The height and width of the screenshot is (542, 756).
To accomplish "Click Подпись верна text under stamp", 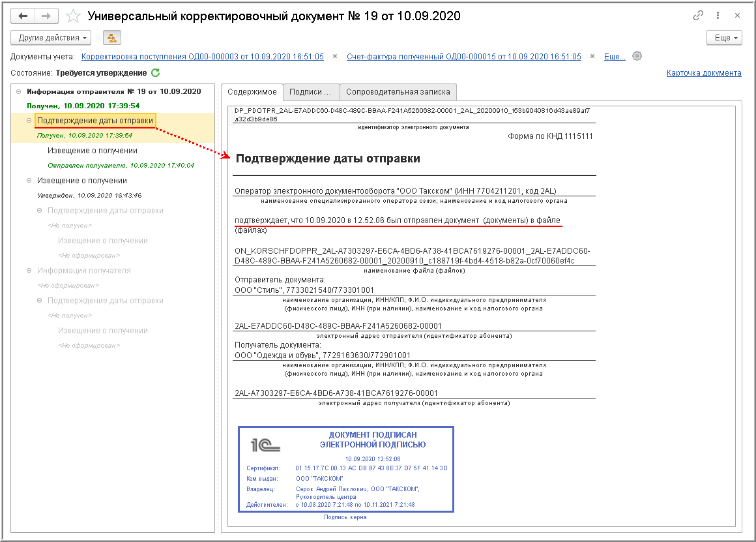I will click(345, 517).
